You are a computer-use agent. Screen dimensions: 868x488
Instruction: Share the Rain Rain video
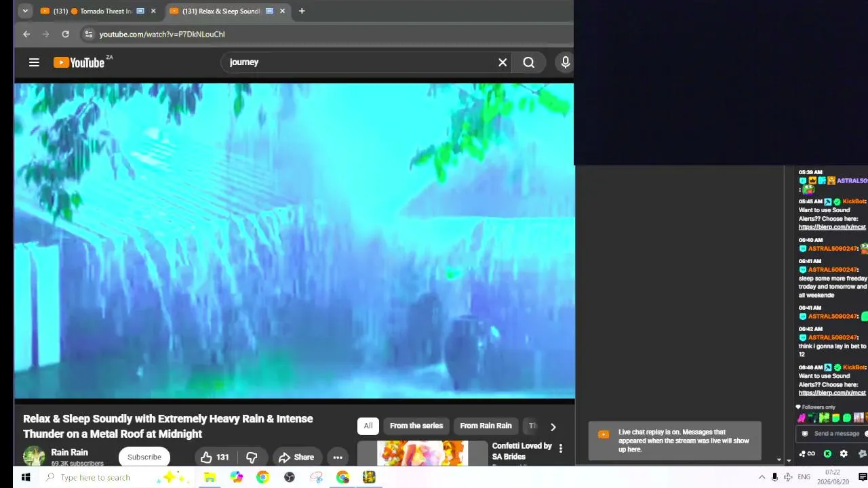click(296, 457)
